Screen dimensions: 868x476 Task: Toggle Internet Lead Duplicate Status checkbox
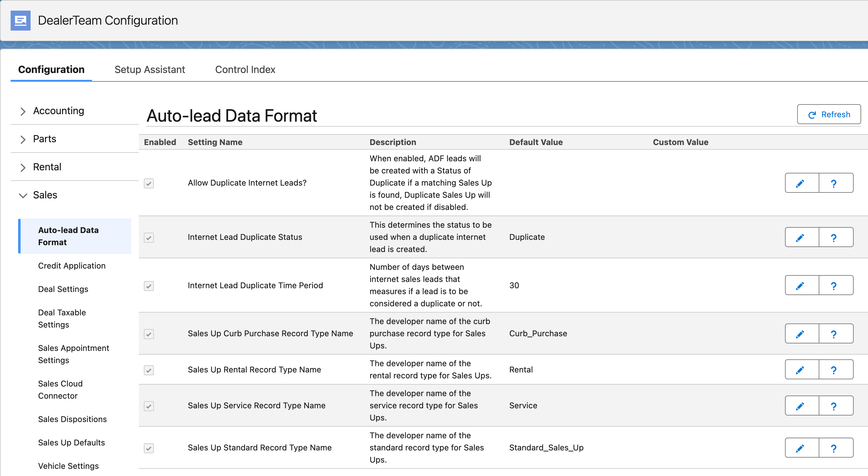coord(149,237)
